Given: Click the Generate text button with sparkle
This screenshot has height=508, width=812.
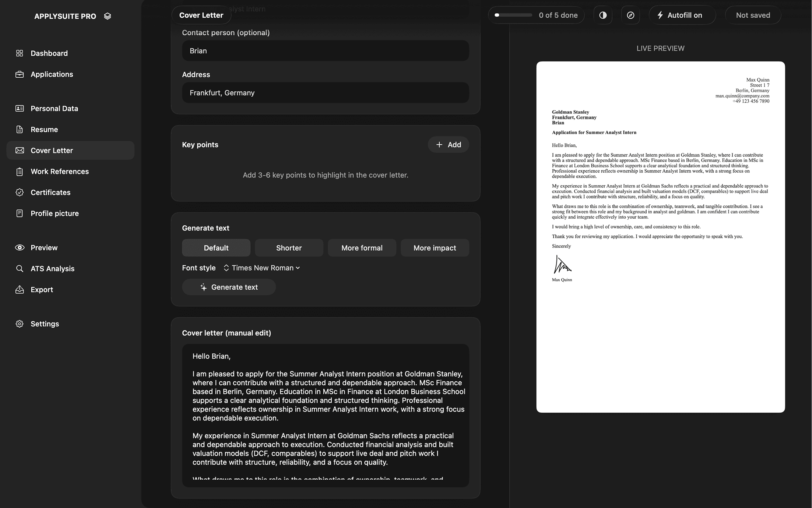Looking at the screenshot, I should 229,287.
